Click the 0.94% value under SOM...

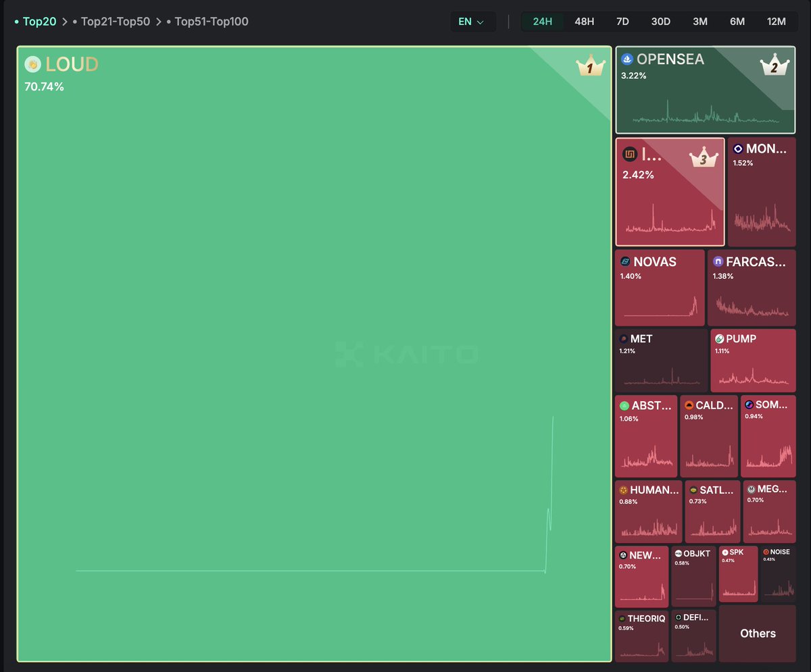(754, 416)
